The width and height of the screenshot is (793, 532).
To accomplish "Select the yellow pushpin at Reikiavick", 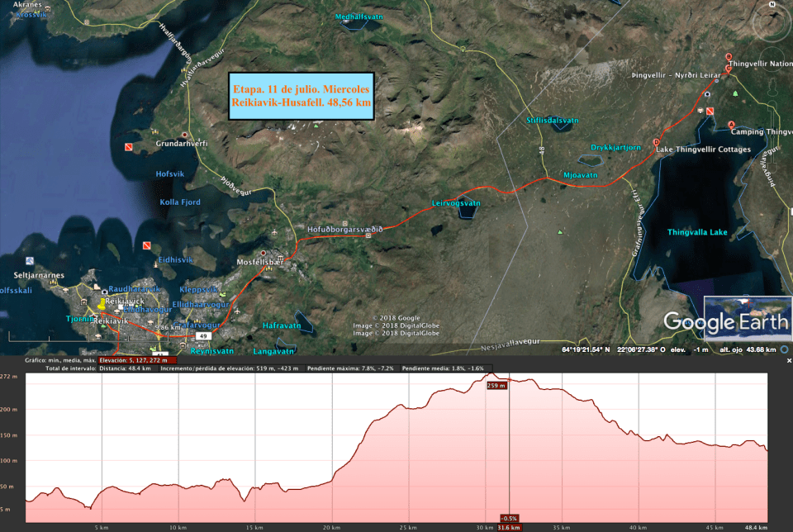I will pos(102,303).
